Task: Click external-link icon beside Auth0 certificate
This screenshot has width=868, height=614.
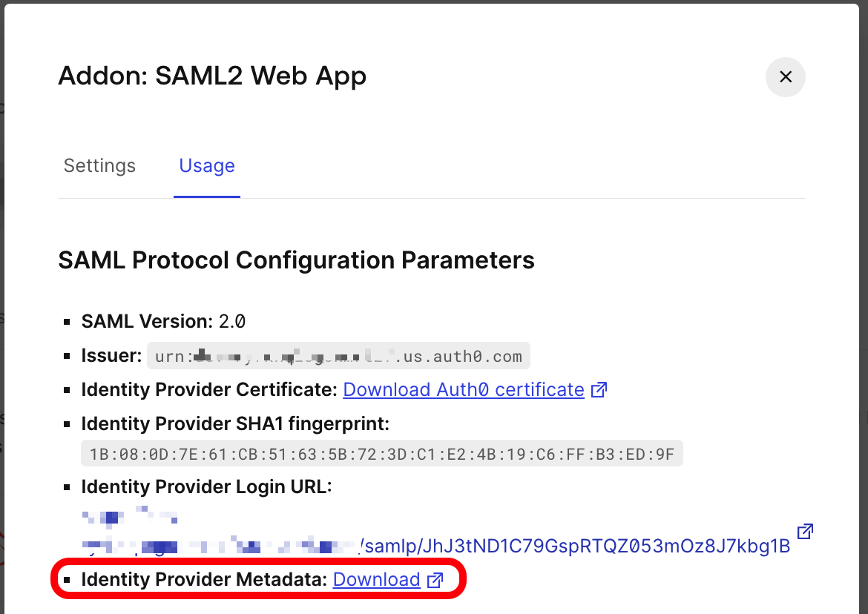Action: [x=599, y=389]
